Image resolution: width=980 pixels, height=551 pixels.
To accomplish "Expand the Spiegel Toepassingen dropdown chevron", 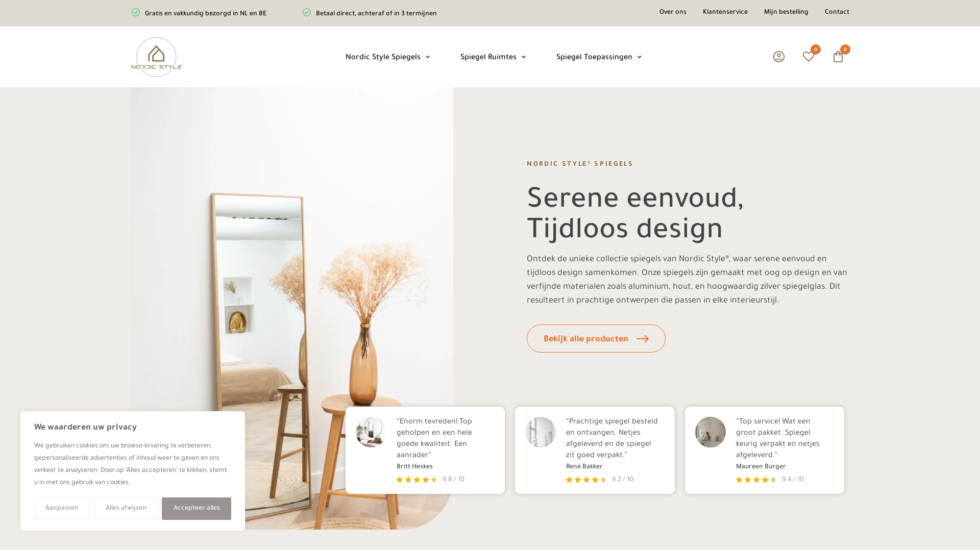I will 640,57.
